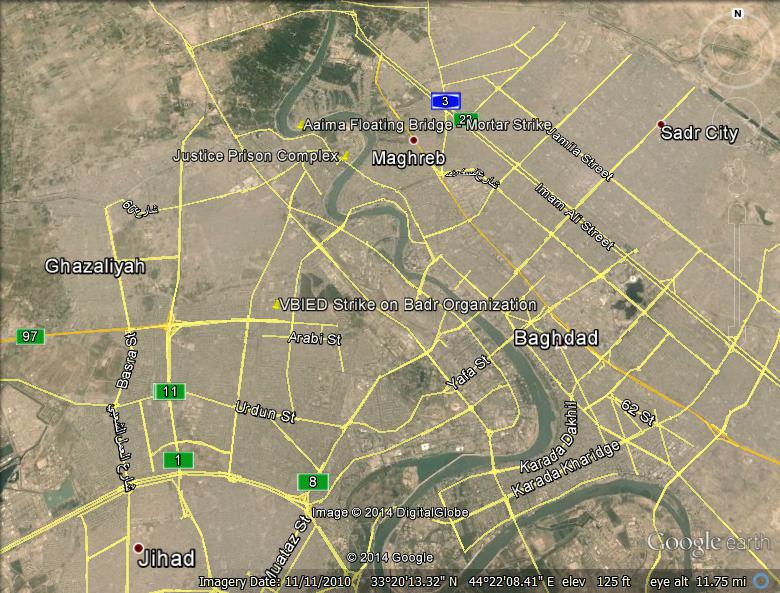The height and width of the screenshot is (593, 780).
Task: Click the N north indicator on compass
Action: pos(737,13)
